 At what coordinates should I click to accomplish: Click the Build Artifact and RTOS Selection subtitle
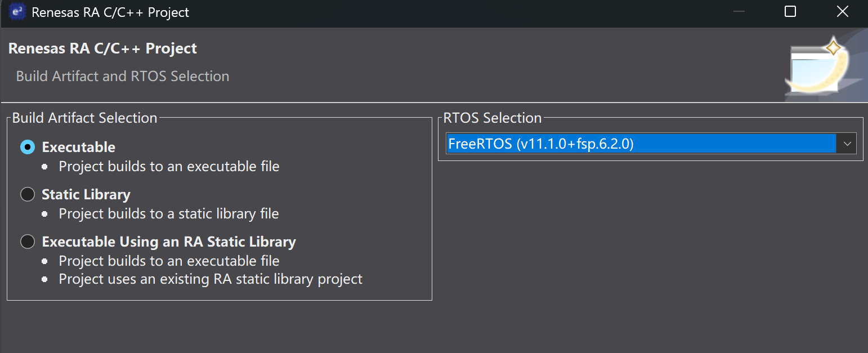[122, 76]
